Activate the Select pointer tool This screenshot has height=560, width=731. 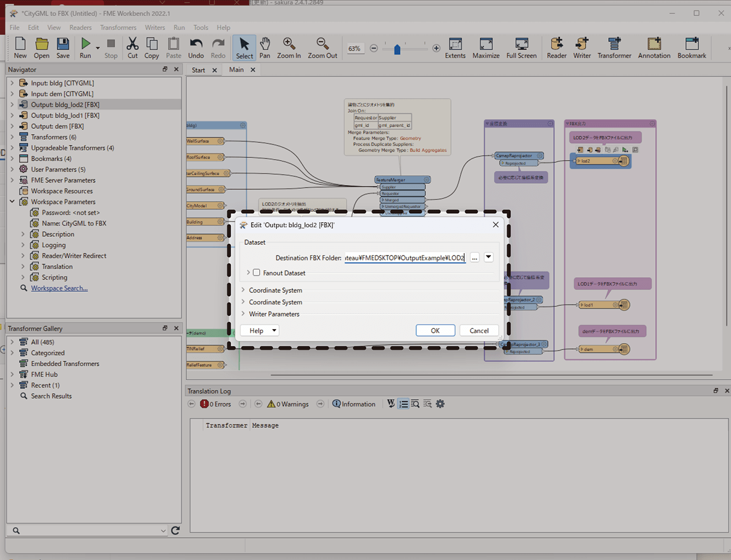click(x=244, y=48)
